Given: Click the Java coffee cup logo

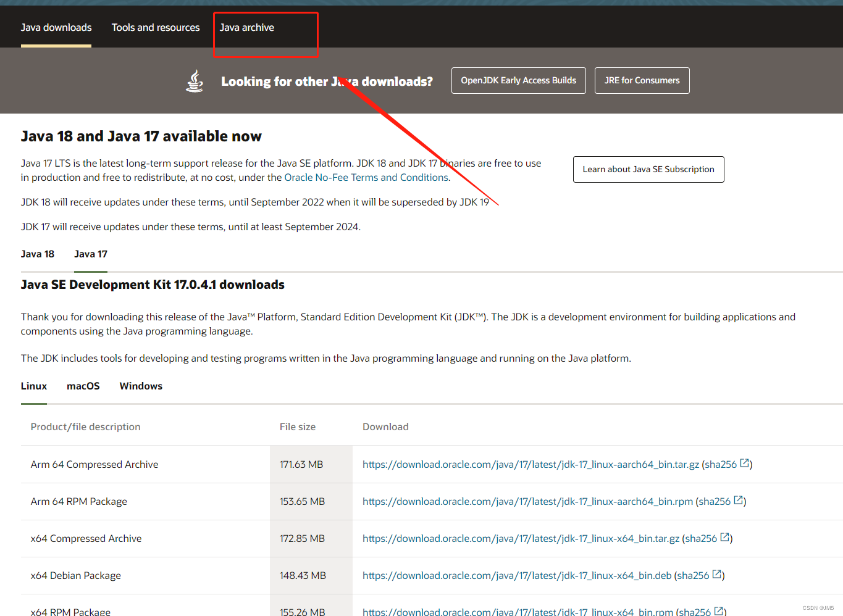Looking at the screenshot, I should pos(195,81).
